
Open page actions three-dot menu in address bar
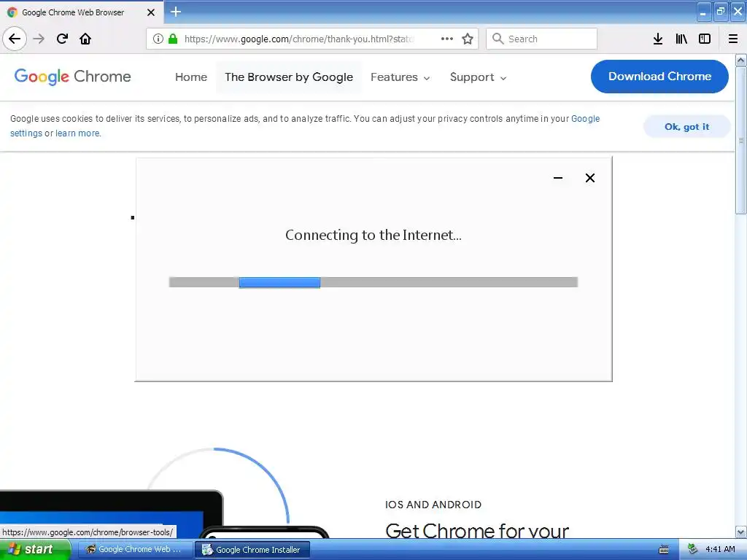[x=447, y=39]
